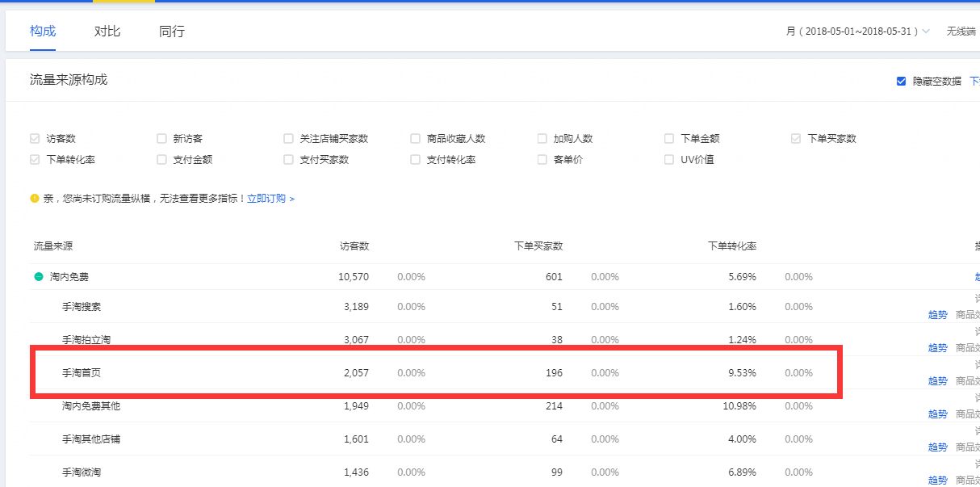Click the 手淘首页 traffic source row
Screen dimensions: 980x487
point(82,373)
